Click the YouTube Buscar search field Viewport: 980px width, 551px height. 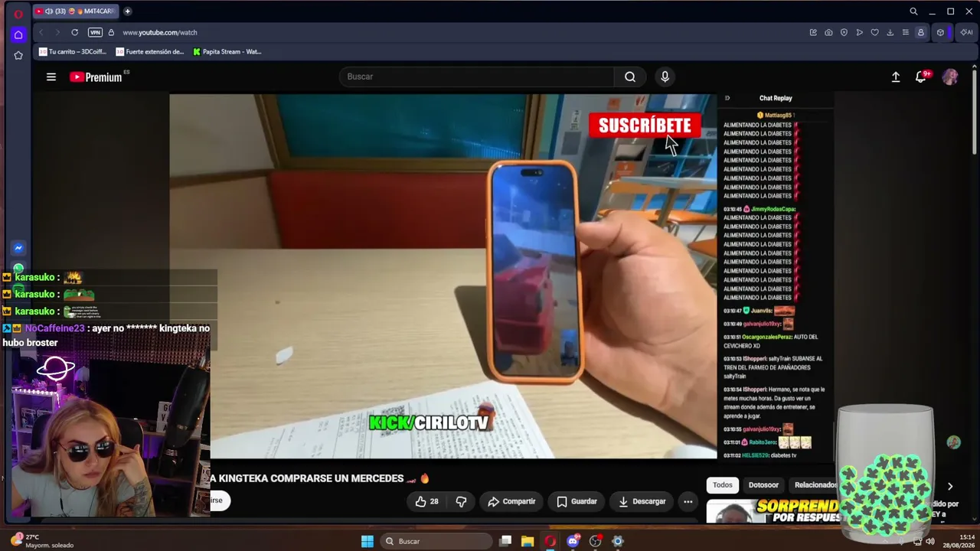476,77
